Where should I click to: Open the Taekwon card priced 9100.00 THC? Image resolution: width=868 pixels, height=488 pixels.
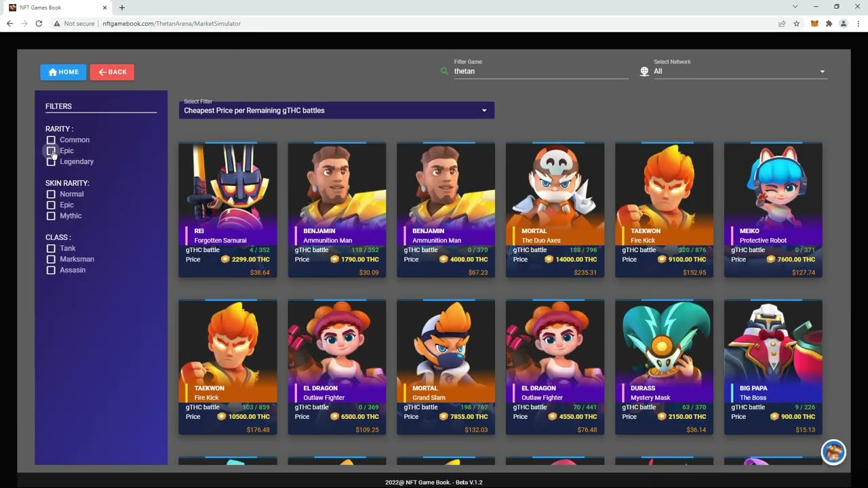click(664, 209)
